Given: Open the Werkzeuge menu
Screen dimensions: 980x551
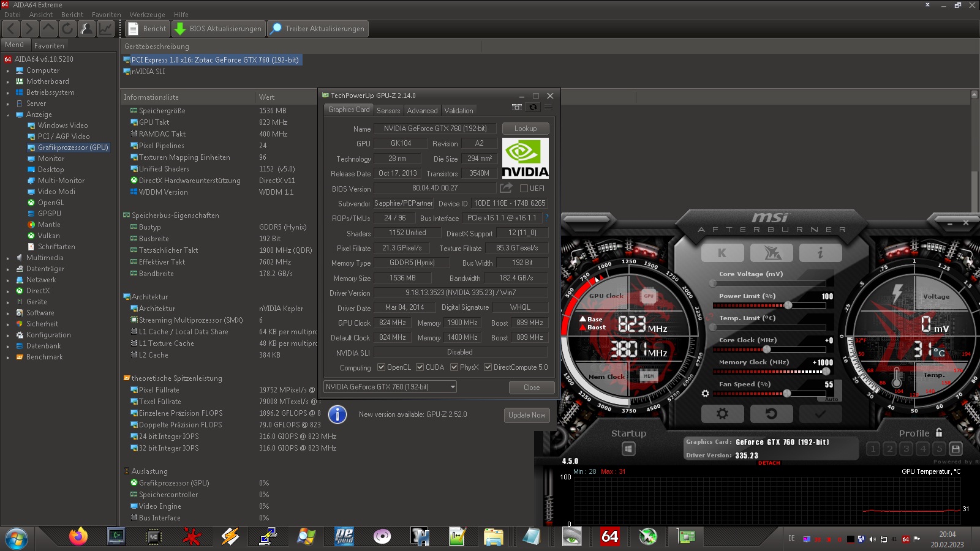Looking at the screenshot, I should click(147, 15).
